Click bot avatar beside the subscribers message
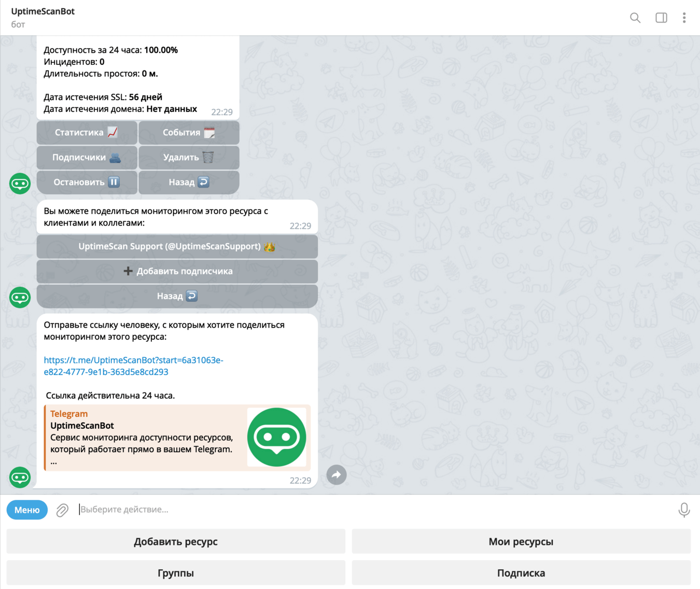The image size is (700, 589). click(20, 298)
